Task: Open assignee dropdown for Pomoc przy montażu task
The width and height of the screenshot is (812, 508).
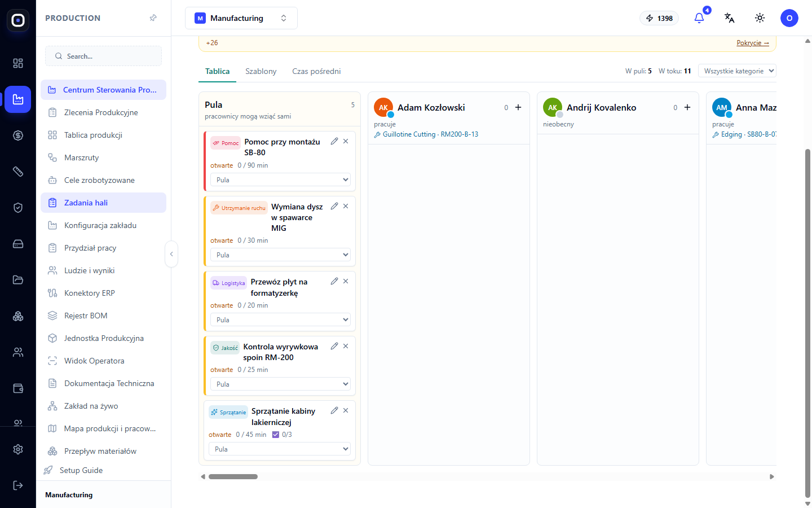Action: [280, 180]
